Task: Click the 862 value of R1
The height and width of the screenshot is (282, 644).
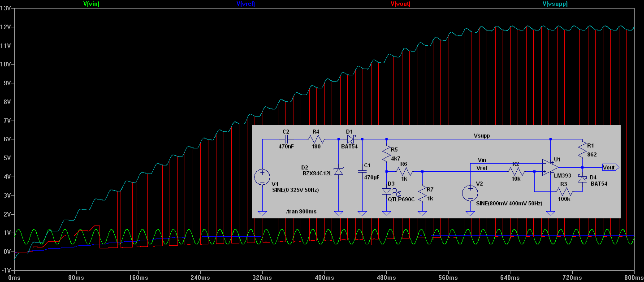Action: 592,154
